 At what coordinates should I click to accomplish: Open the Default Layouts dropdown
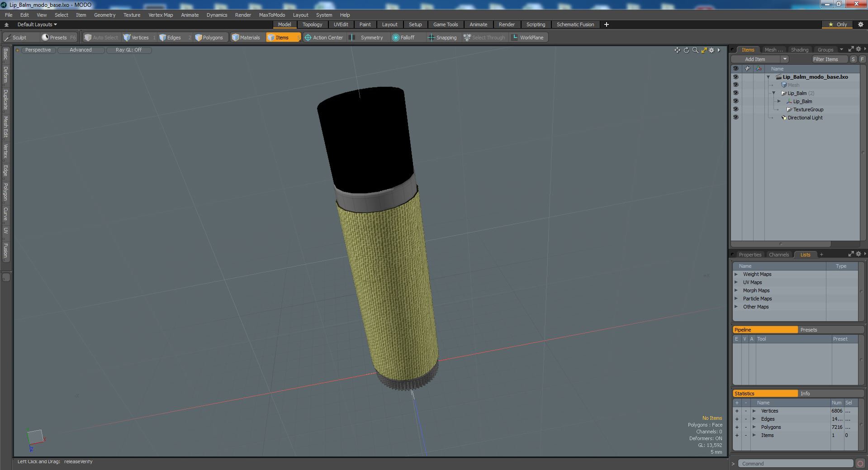[x=37, y=24]
